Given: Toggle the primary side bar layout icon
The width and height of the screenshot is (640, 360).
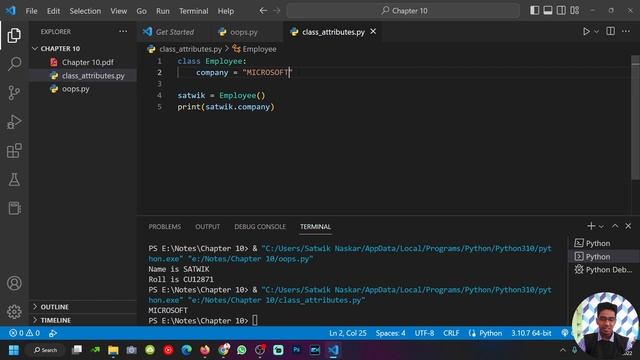Looking at the screenshot, I should click(x=534, y=11).
